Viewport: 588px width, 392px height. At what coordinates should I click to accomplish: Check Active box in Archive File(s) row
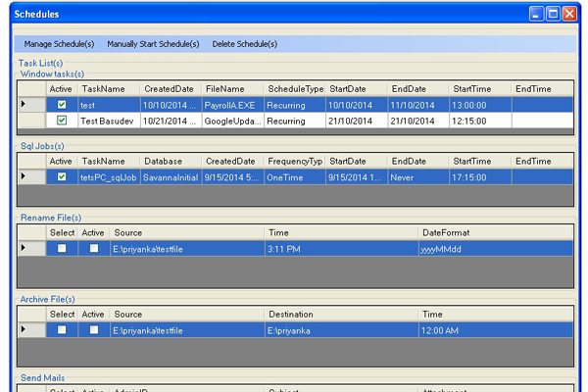click(x=94, y=329)
